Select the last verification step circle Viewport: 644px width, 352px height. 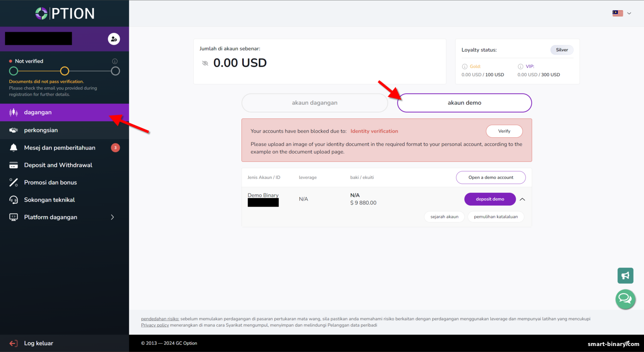point(115,71)
